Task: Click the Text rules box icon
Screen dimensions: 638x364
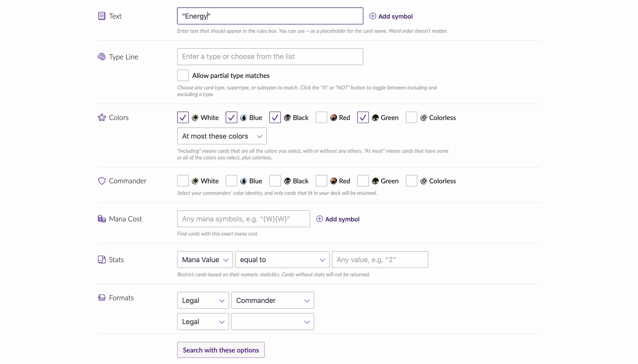Action: (x=101, y=16)
